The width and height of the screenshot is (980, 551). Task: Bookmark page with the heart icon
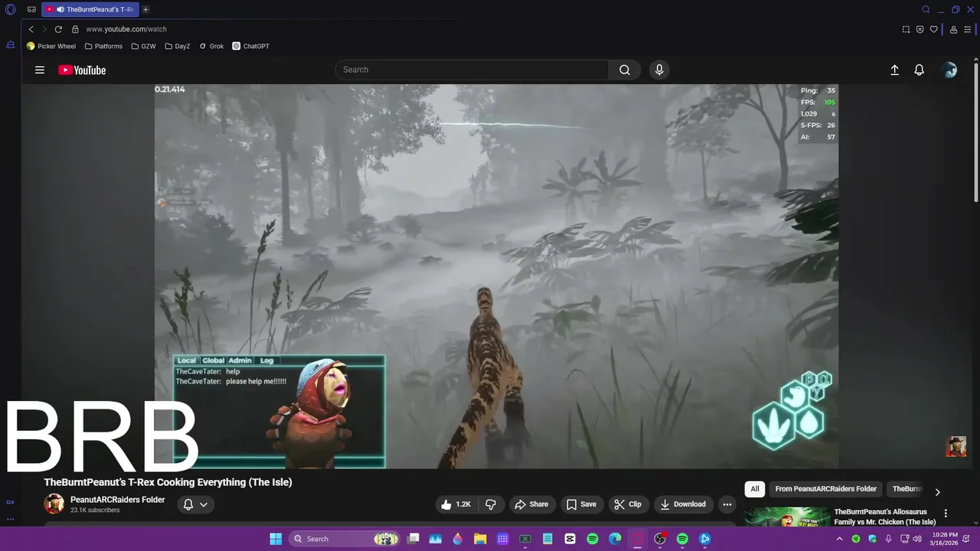933,29
